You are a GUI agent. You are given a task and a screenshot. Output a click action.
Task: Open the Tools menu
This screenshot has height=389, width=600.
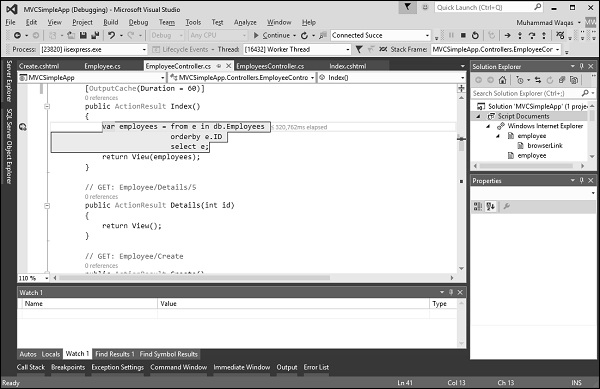pos(193,22)
